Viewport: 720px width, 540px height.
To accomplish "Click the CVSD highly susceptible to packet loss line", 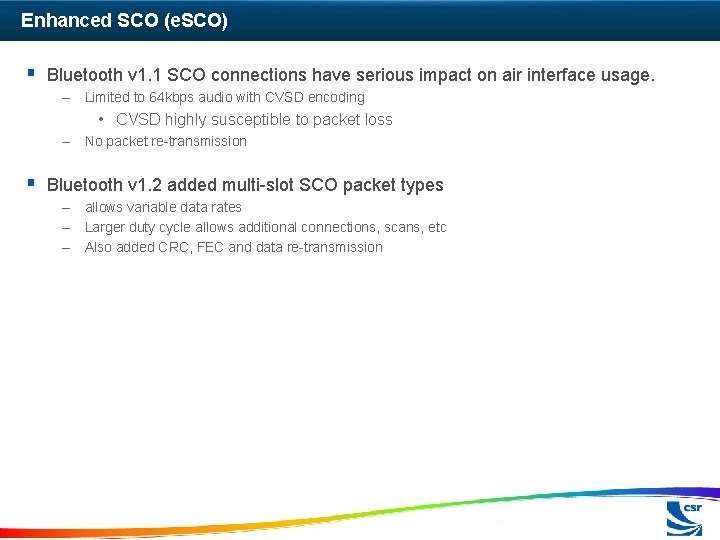I will point(254,120).
